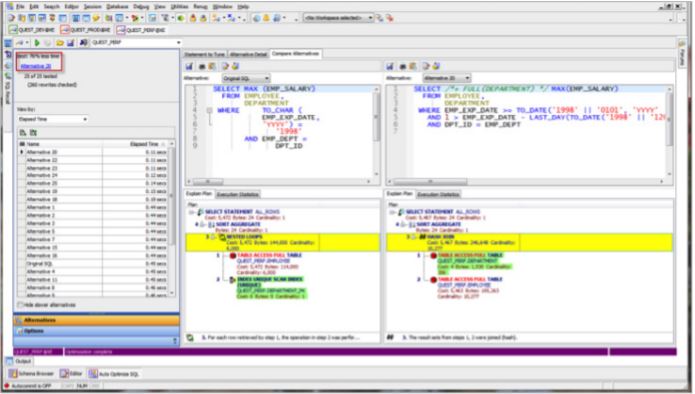Open the Original SQL alternative dropdown
This screenshot has height=394, width=695.
[x=246, y=78]
